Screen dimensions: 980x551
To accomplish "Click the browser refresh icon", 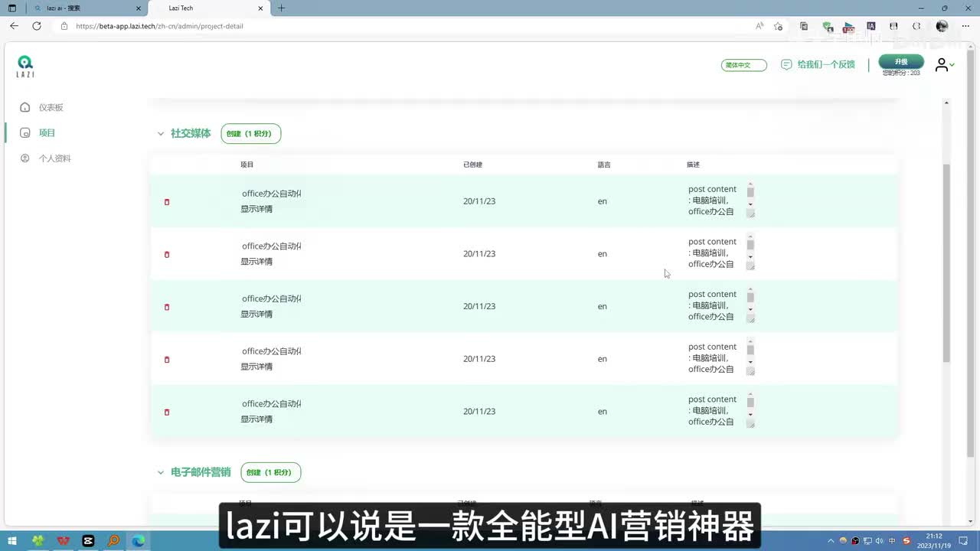I will (36, 26).
